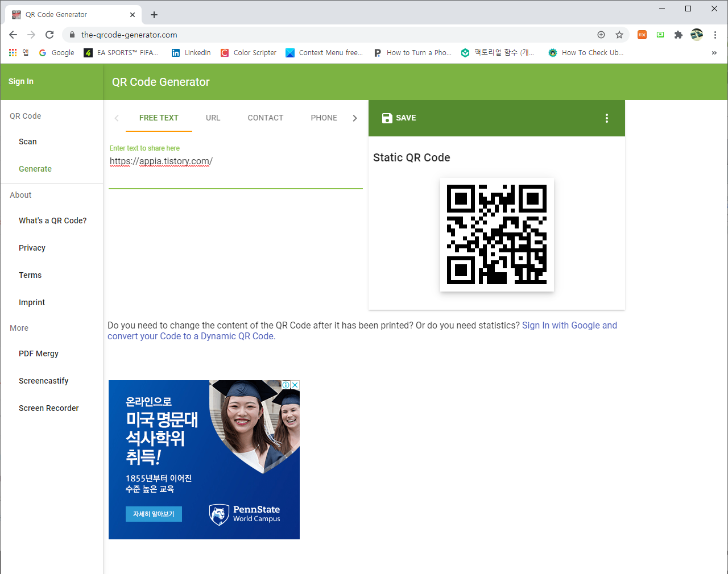
Task: Bookmark this page with the star icon
Action: 619,35
